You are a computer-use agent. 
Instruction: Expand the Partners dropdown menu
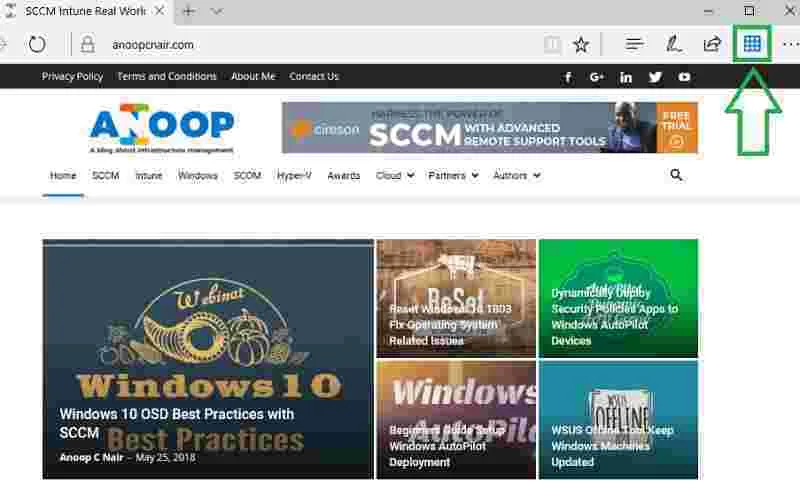(454, 175)
